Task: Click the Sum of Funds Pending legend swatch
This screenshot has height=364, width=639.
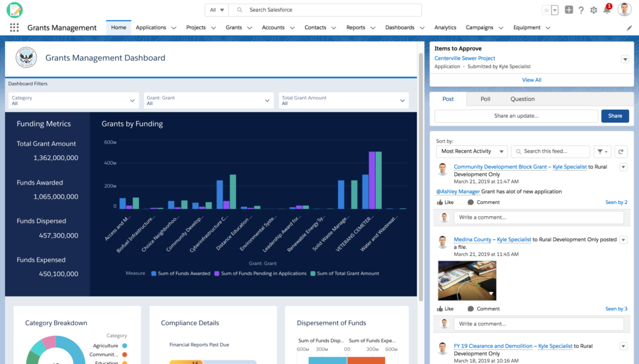Action: tap(217, 274)
